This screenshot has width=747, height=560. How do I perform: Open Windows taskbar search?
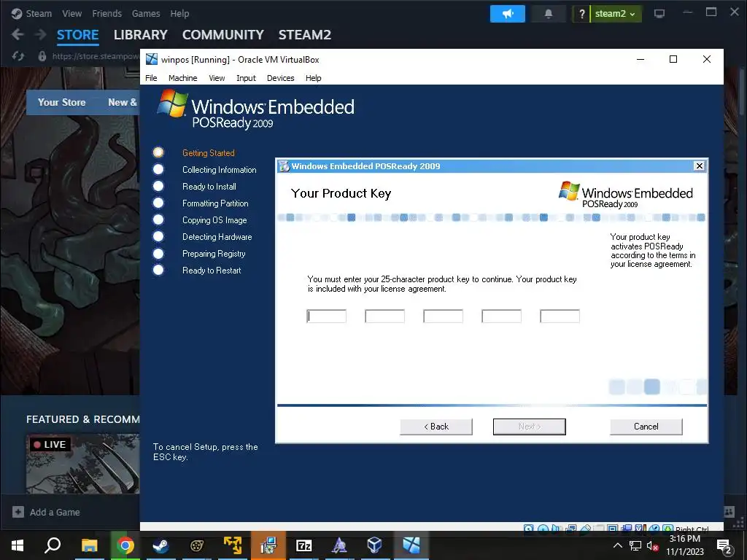53,545
